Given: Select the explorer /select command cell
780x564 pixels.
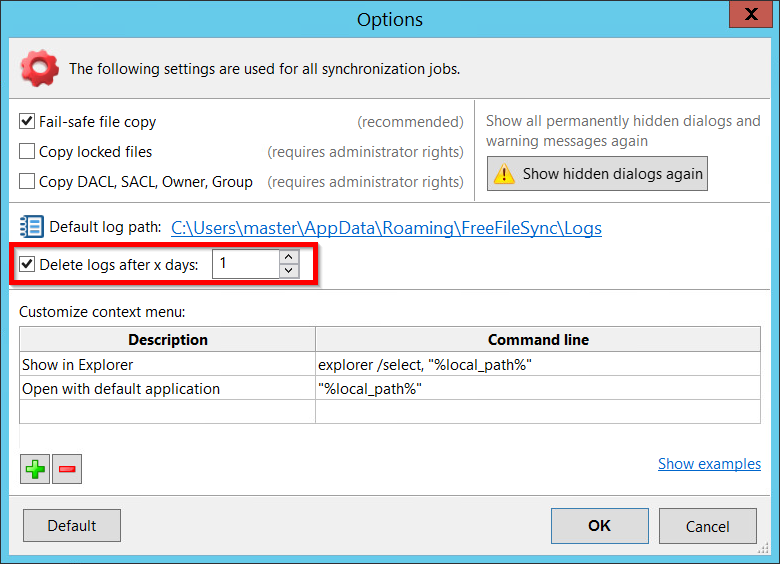Looking at the screenshot, I should pos(538,364).
